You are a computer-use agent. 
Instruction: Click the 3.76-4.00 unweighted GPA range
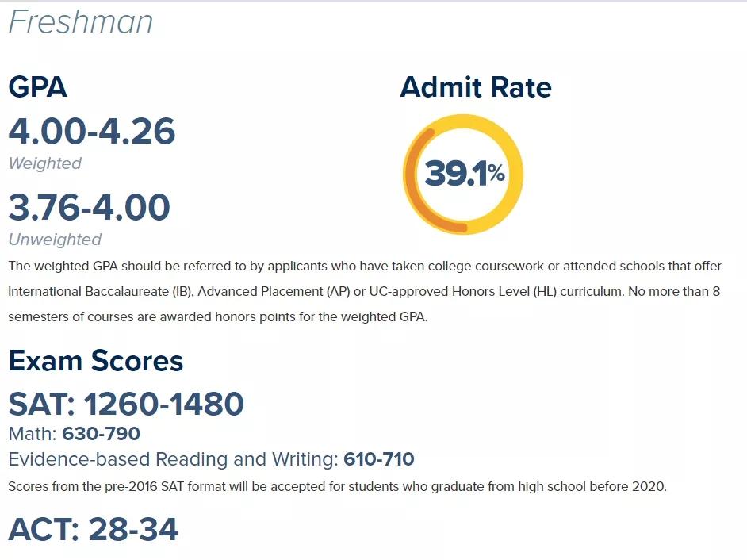[x=90, y=207]
